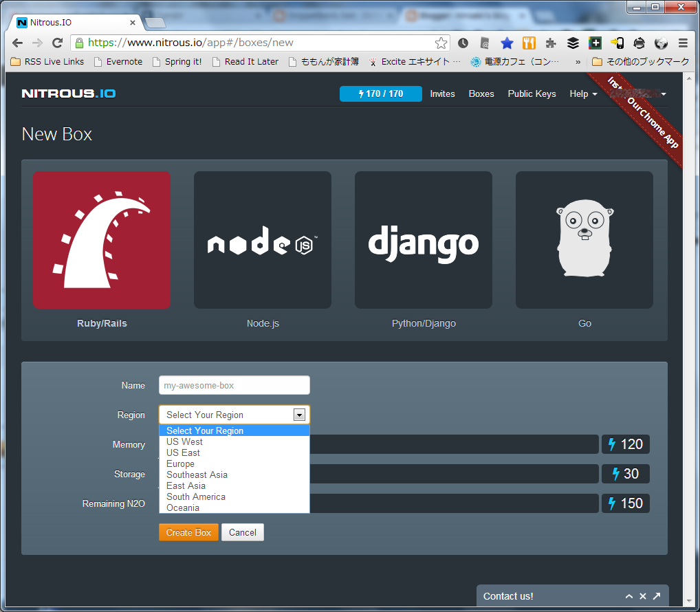This screenshot has width=700, height=612.
Task: Show more bookmarks with chevron
Action: point(578,62)
